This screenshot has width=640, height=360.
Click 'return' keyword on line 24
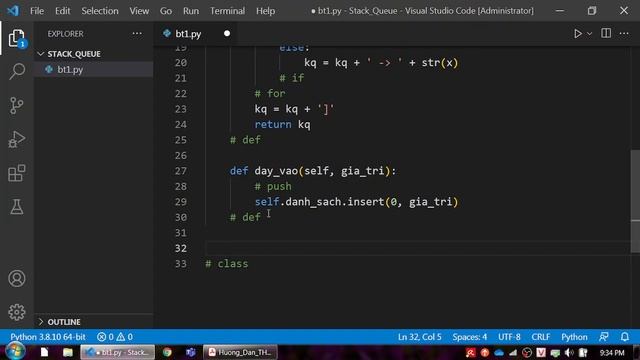[273, 124]
